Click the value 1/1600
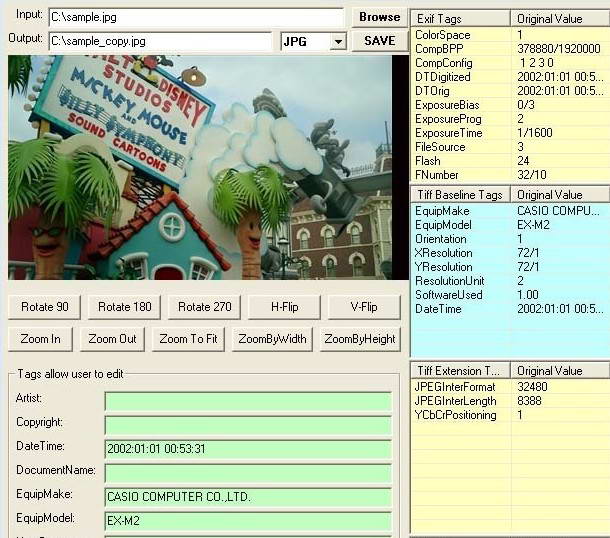This screenshot has width=610, height=538. click(x=535, y=133)
